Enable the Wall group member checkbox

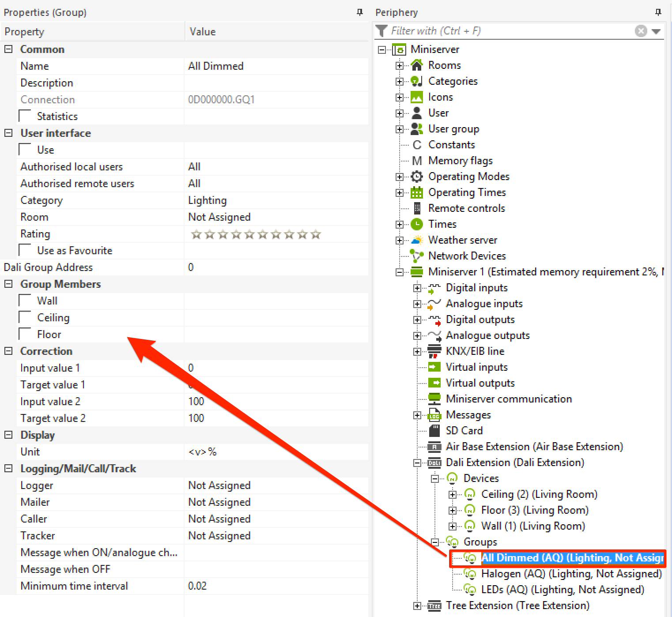(x=25, y=301)
